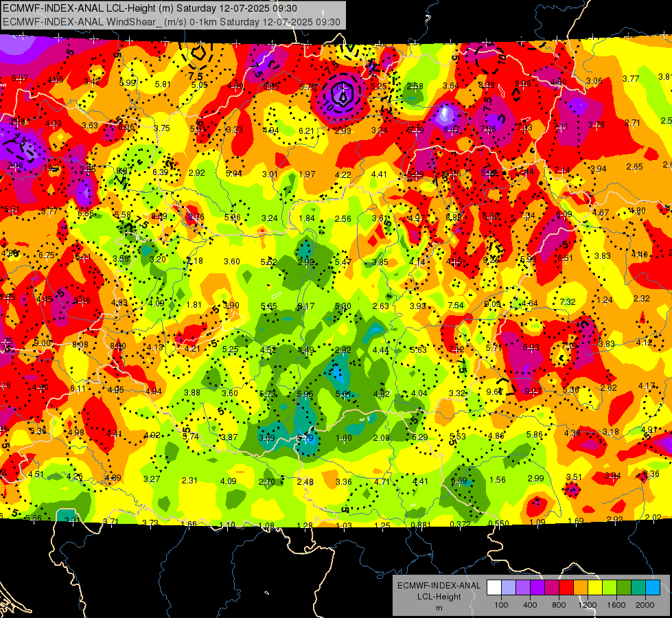The image size is (672, 618).
Task: Click the 5.99 wind shear value
Action: coord(128,83)
